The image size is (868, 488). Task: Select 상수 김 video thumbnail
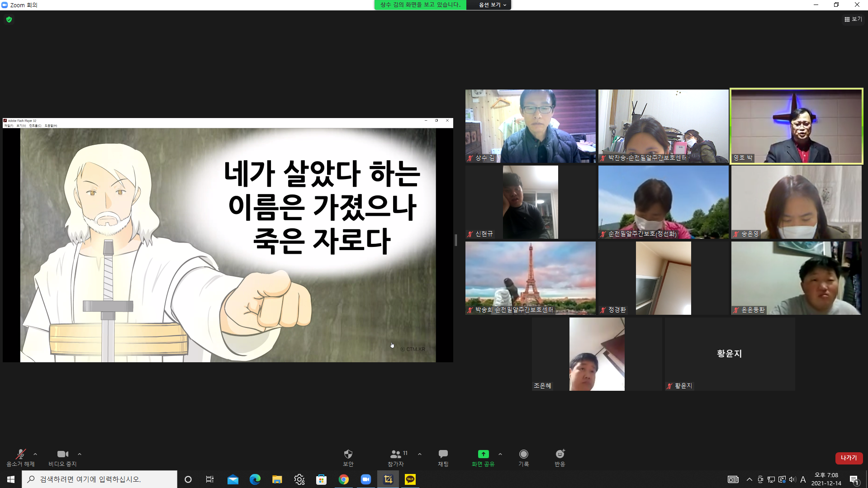531,126
